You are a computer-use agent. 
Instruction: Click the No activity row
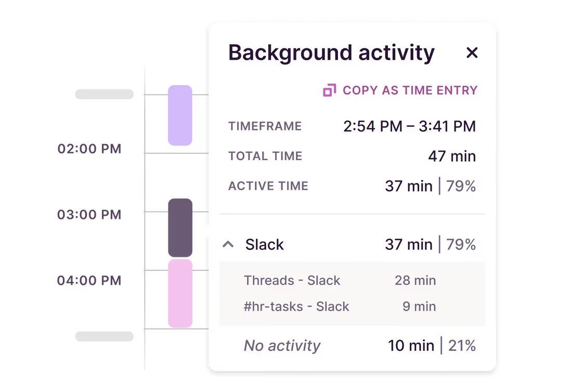coord(282,345)
